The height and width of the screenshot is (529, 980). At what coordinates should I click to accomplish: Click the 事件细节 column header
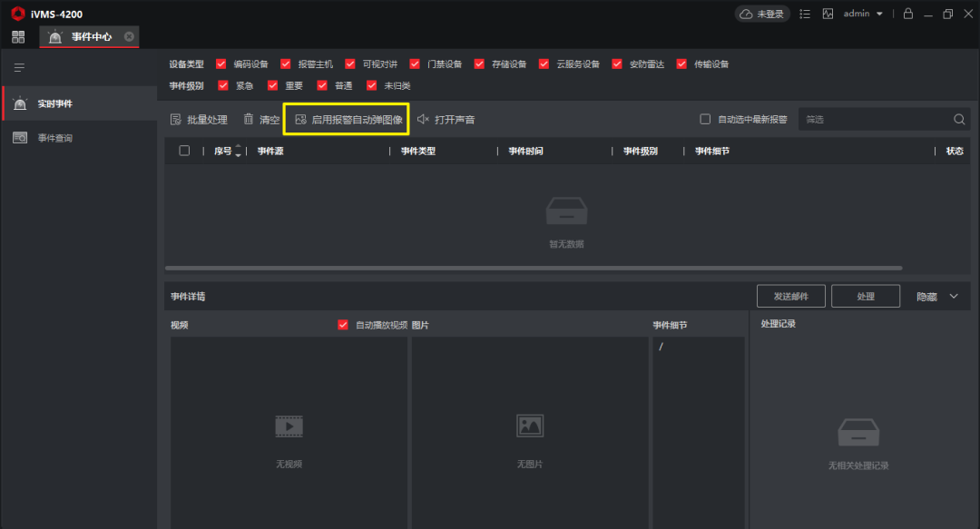[x=712, y=151]
